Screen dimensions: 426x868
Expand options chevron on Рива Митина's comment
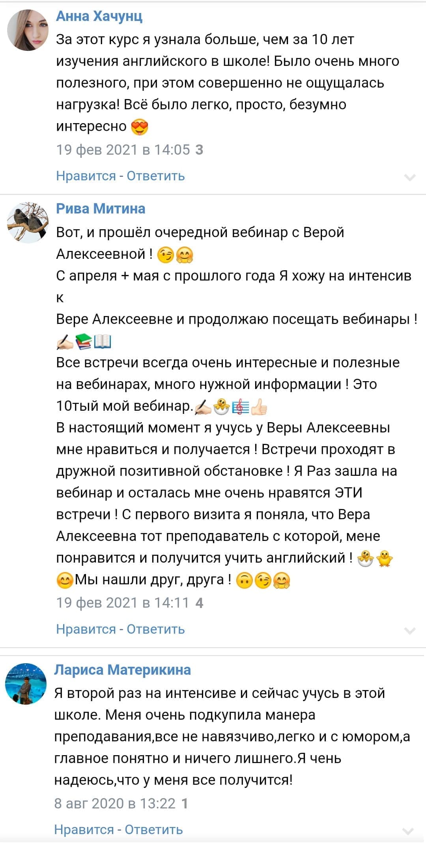click(x=410, y=630)
